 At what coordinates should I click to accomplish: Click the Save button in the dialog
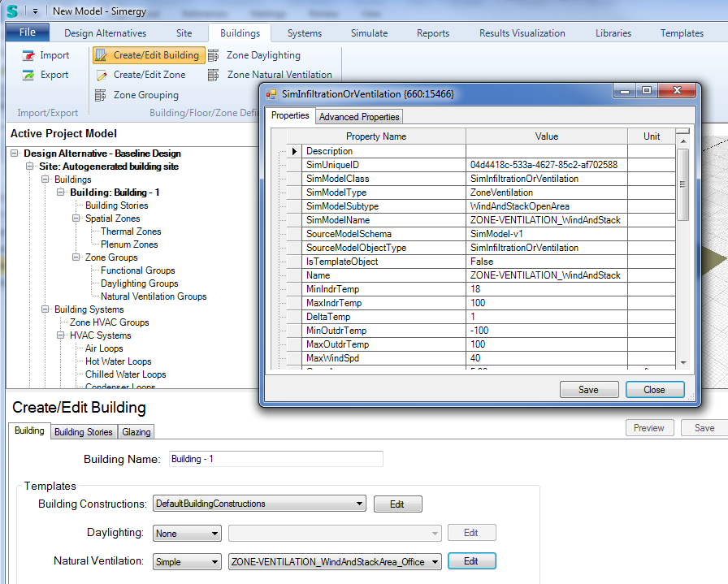click(x=589, y=390)
